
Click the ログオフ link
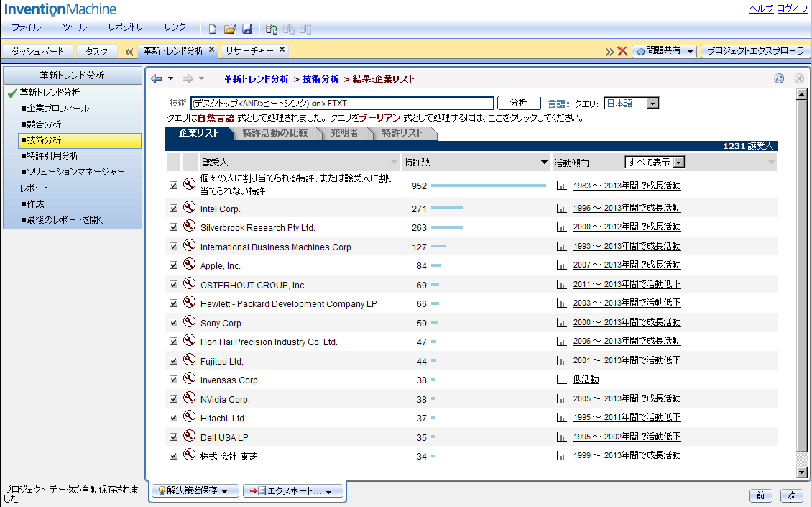[792, 9]
